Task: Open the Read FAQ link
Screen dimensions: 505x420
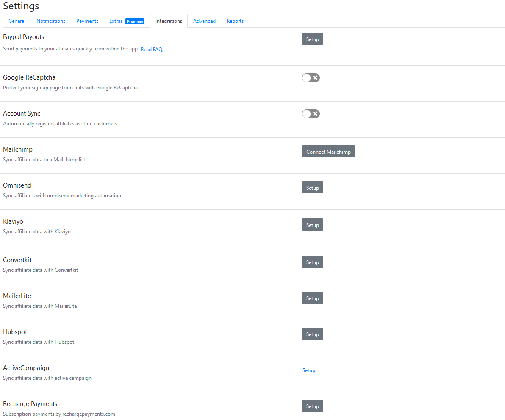Action: click(151, 50)
